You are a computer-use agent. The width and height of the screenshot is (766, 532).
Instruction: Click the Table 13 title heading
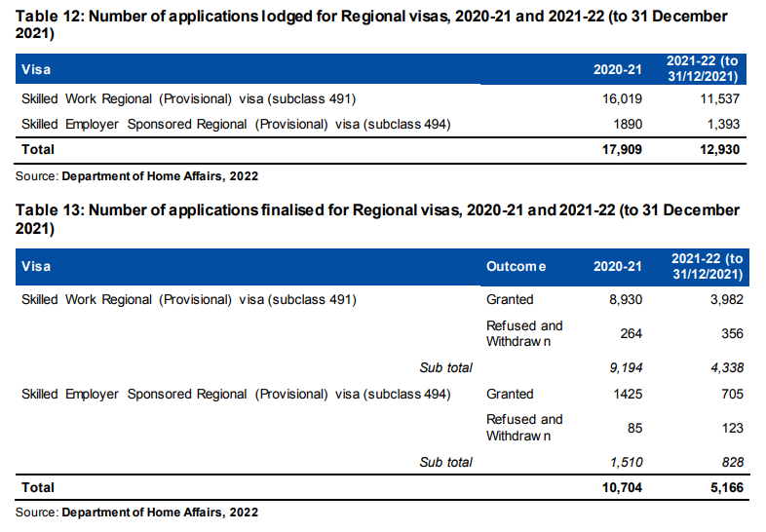click(x=378, y=219)
